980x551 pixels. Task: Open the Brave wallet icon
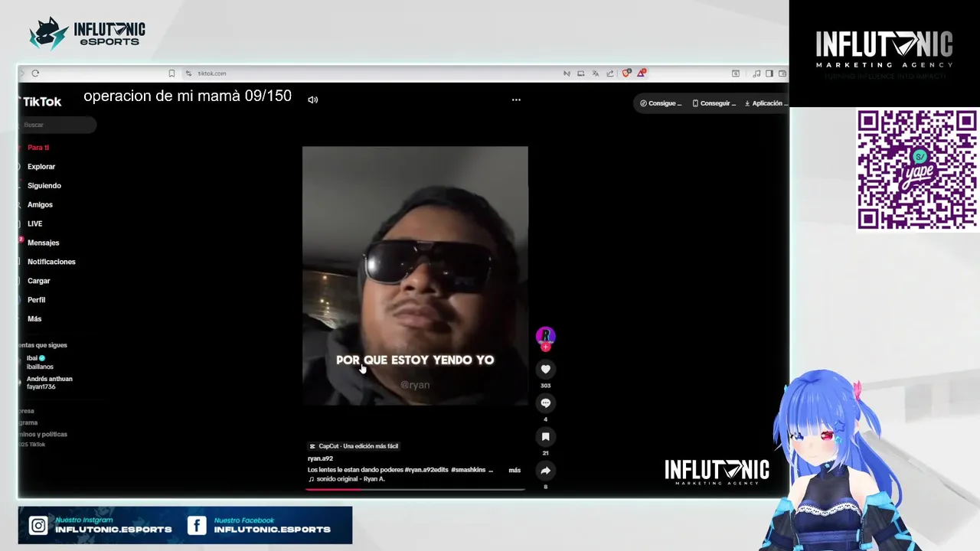(x=782, y=73)
